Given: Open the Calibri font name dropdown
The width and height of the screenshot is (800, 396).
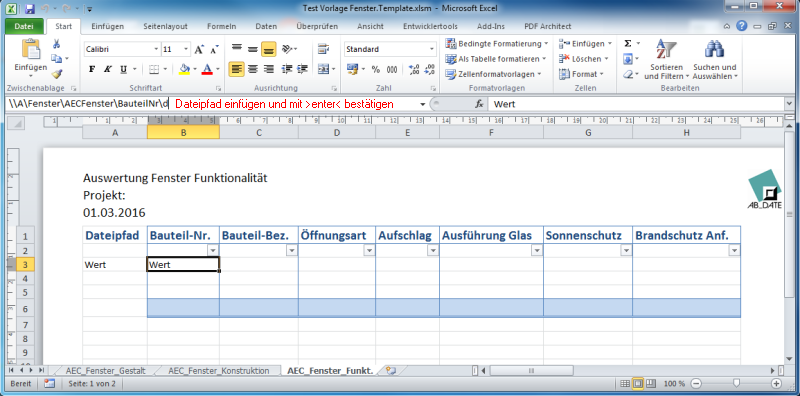Looking at the screenshot, I should 156,50.
